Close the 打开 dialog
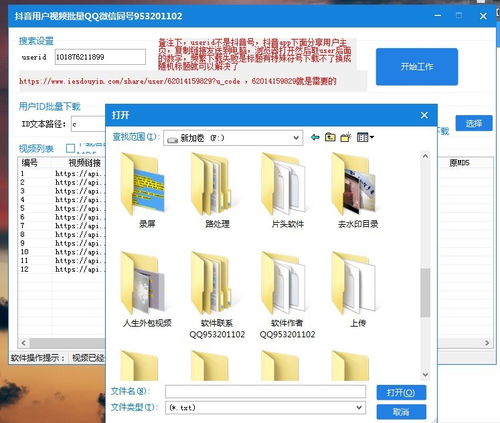Viewport: 500px width, 423px height. tap(424, 115)
